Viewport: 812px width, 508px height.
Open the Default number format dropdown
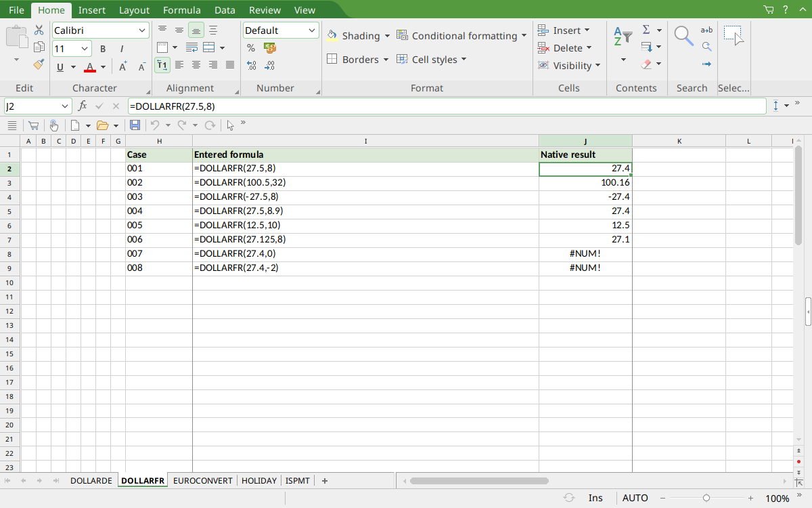coord(312,30)
